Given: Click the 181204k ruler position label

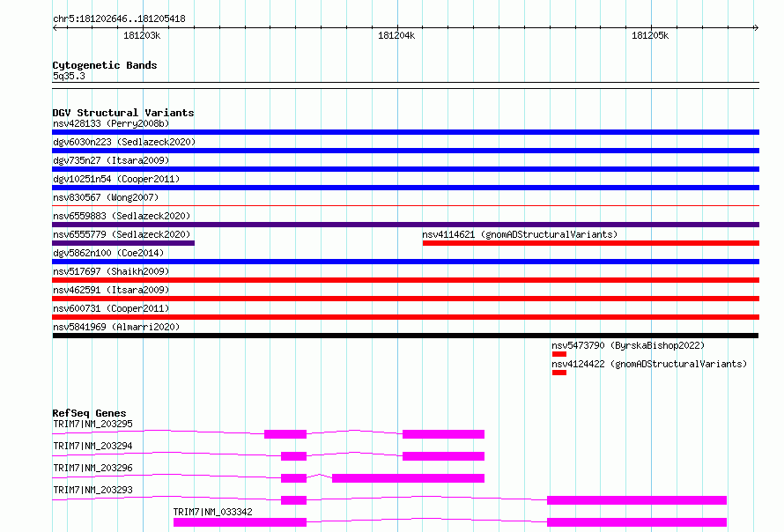Looking at the screenshot, I should tap(396, 35).
